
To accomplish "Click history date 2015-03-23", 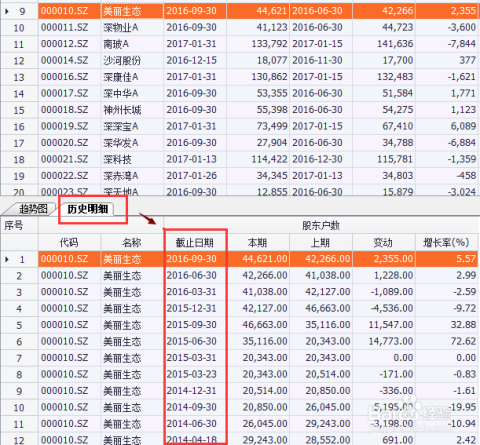I will pyautogui.click(x=191, y=374).
